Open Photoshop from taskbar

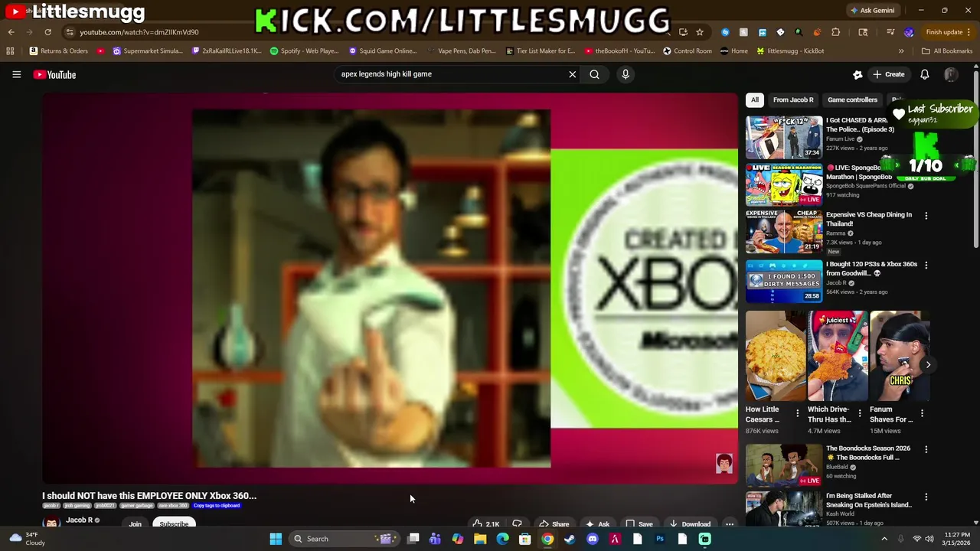click(x=660, y=539)
